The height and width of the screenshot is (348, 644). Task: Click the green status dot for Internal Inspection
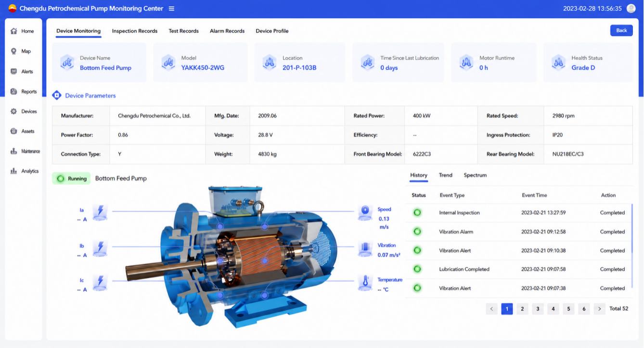tap(417, 212)
